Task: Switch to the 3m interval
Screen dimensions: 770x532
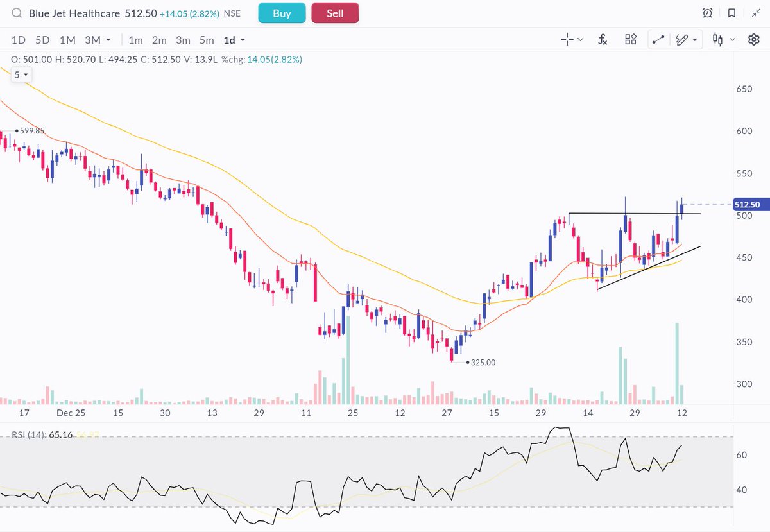Action: point(183,40)
